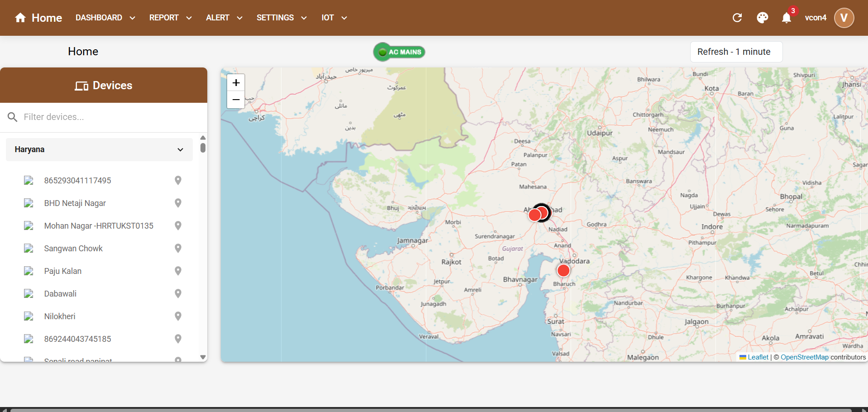Click image icon beside Mohan Nagar -HRRTUKST0135
Viewport: 868px width, 412px height.
(29, 226)
